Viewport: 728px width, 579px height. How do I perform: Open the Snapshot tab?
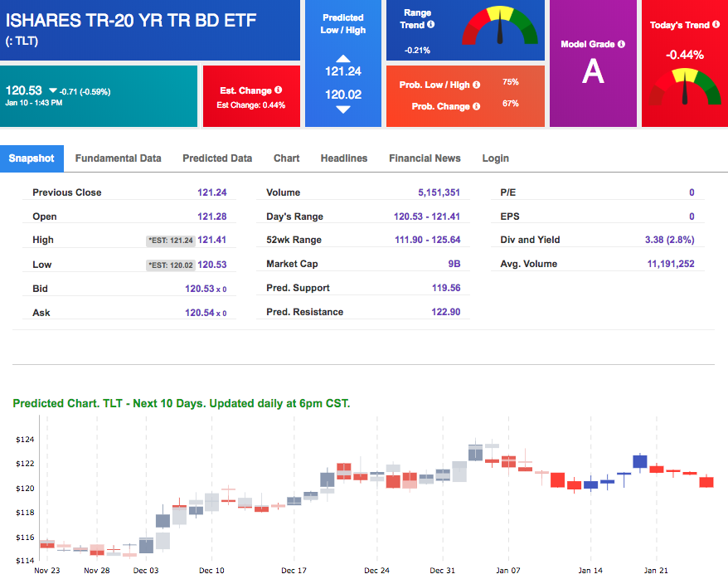click(32, 158)
